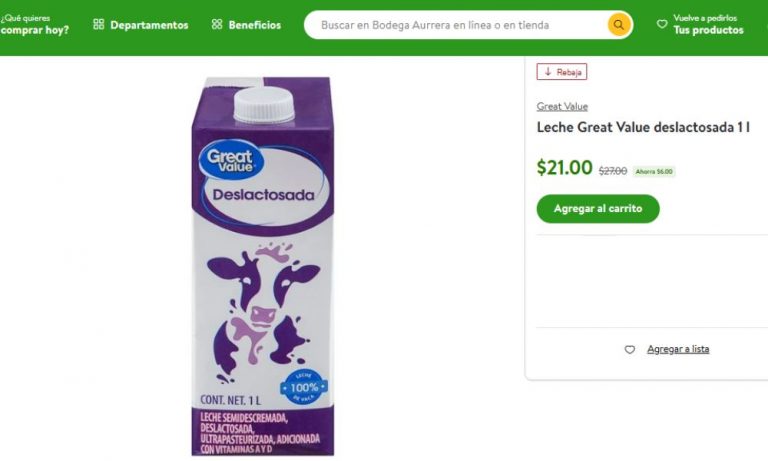The width and height of the screenshot is (768, 461).
Task: Click the heart icon beside Tus productos
Action: pos(662,24)
